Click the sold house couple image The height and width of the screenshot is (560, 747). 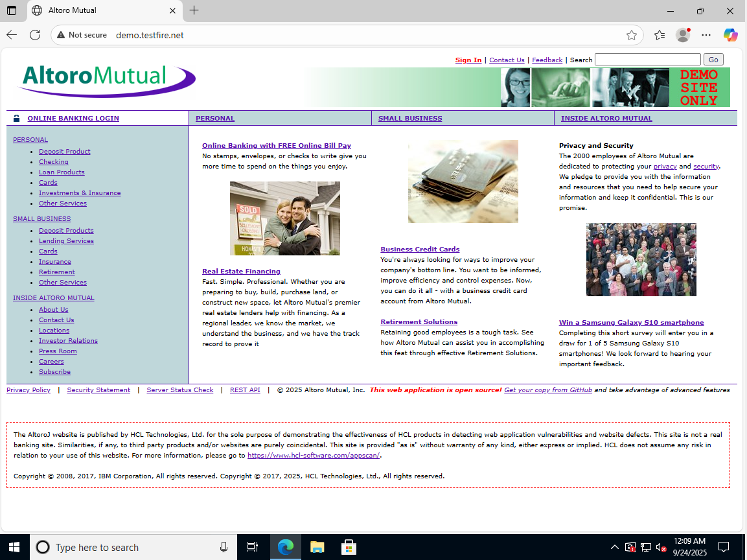coord(285,218)
